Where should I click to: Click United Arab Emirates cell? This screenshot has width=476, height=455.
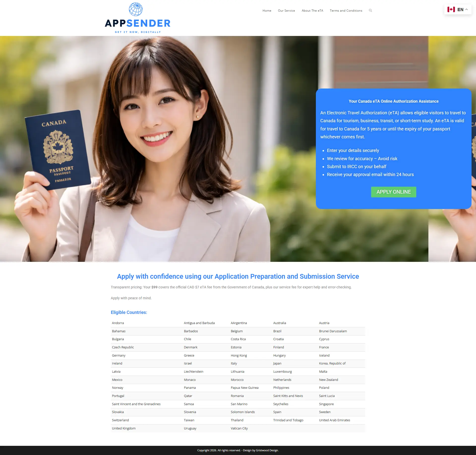pyautogui.click(x=334, y=420)
